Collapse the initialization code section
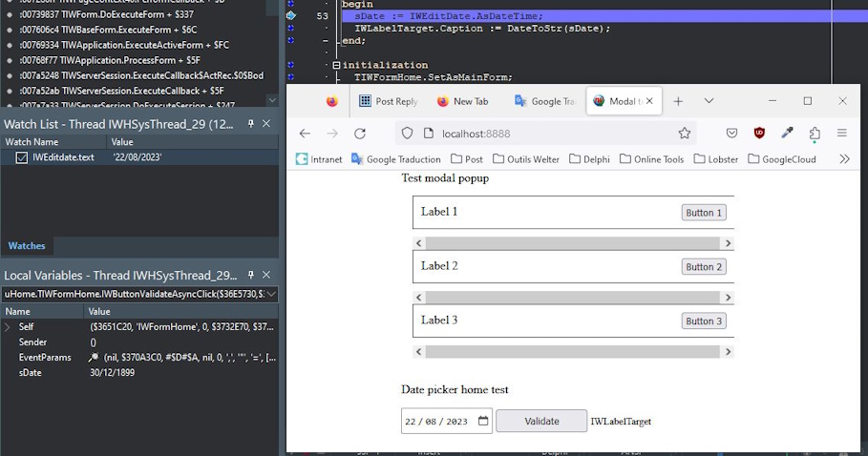The image size is (868, 456). pos(336,65)
